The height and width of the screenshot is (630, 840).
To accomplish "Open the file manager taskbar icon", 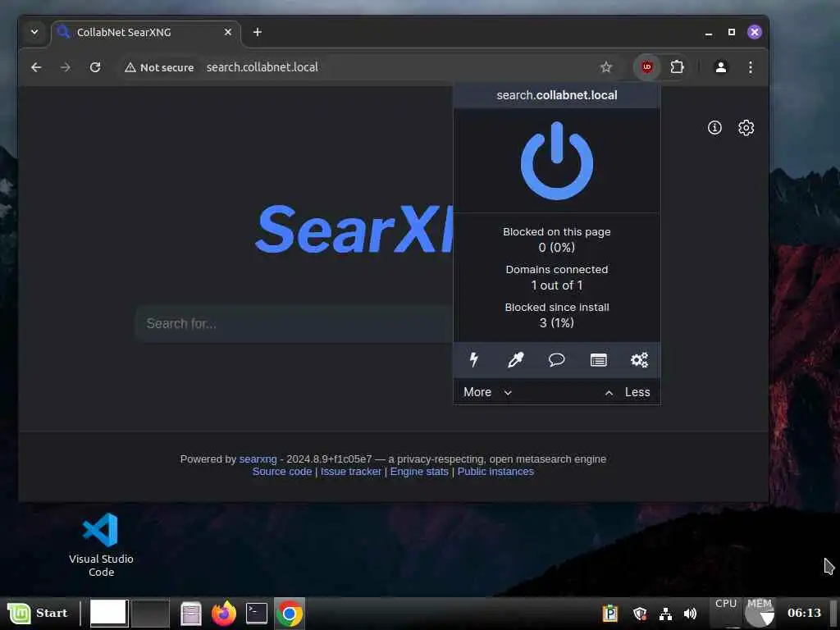I will [190, 614].
